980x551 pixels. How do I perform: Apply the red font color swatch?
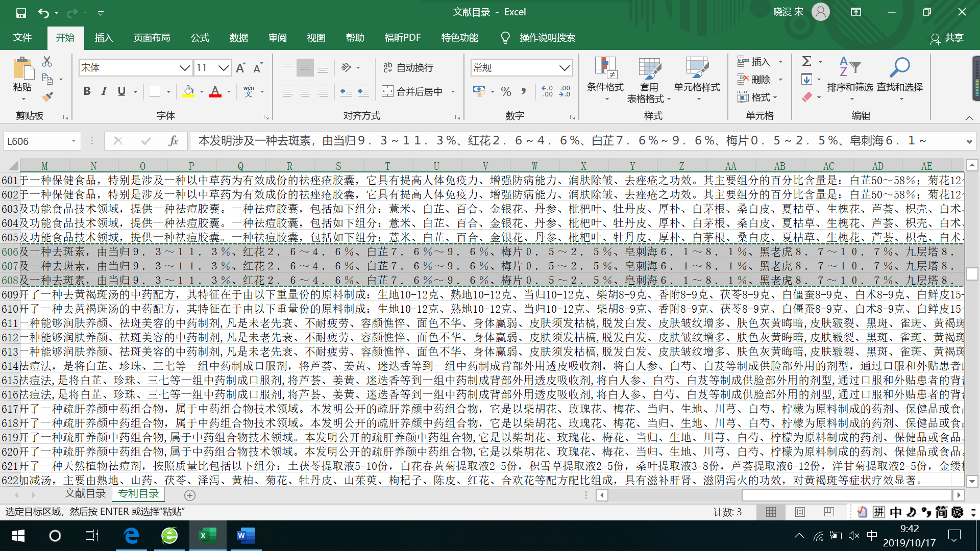point(215,91)
